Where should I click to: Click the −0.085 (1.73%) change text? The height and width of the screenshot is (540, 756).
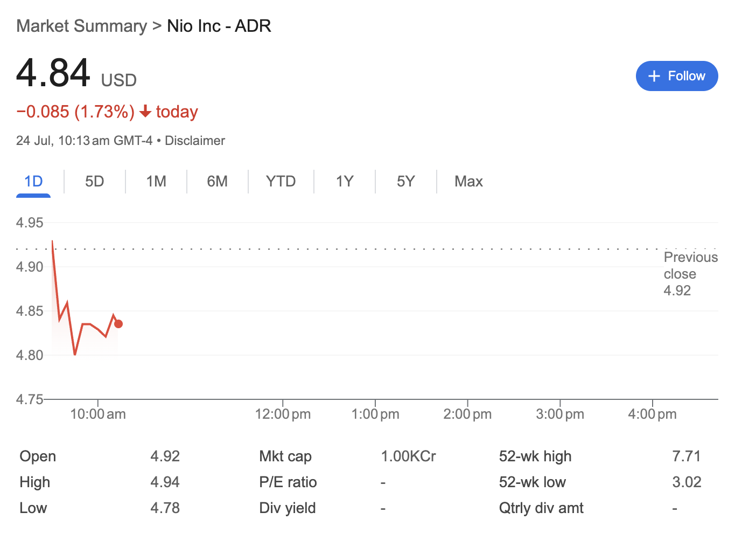click(x=75, y=112)
